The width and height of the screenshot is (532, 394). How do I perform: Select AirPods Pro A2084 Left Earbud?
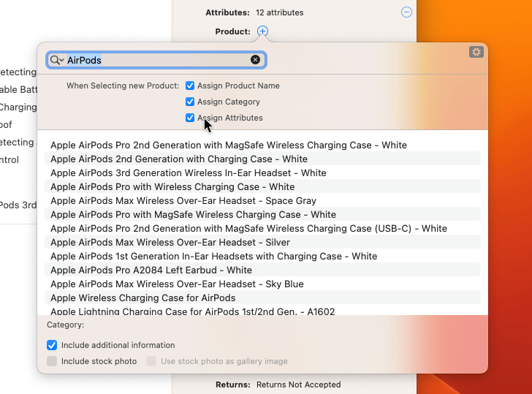click(262, 270)
